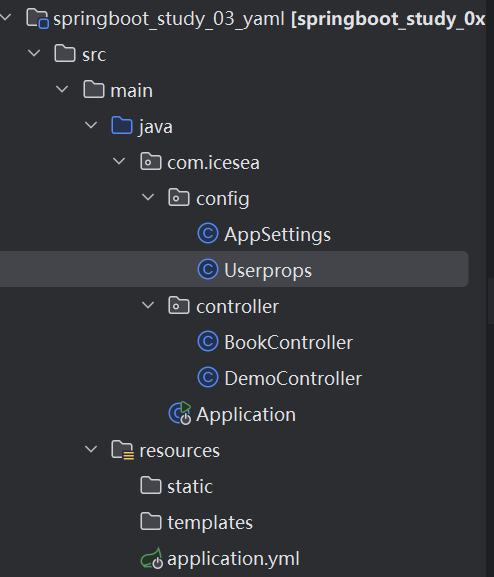Click the config package icon

[179, 198]
